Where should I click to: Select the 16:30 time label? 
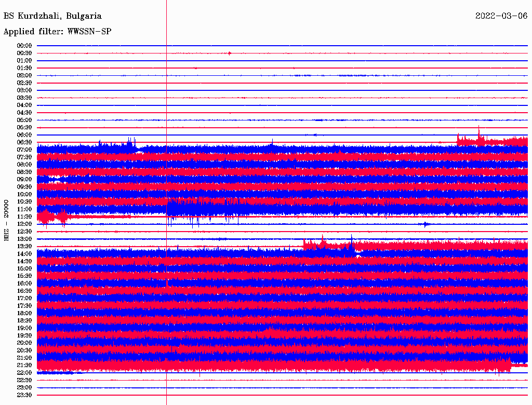coord(24,291)
